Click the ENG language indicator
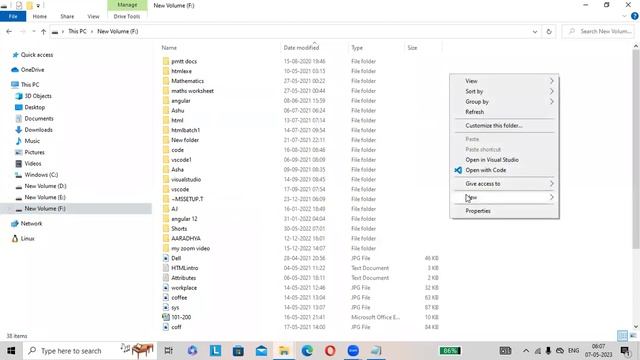The width and height of the screenshot is (640, 360). tap(573, 351)
